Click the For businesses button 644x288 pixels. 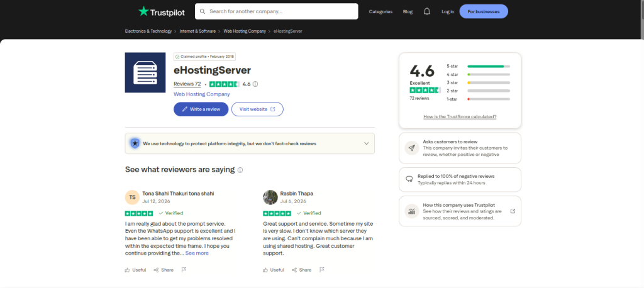point(484,11)
